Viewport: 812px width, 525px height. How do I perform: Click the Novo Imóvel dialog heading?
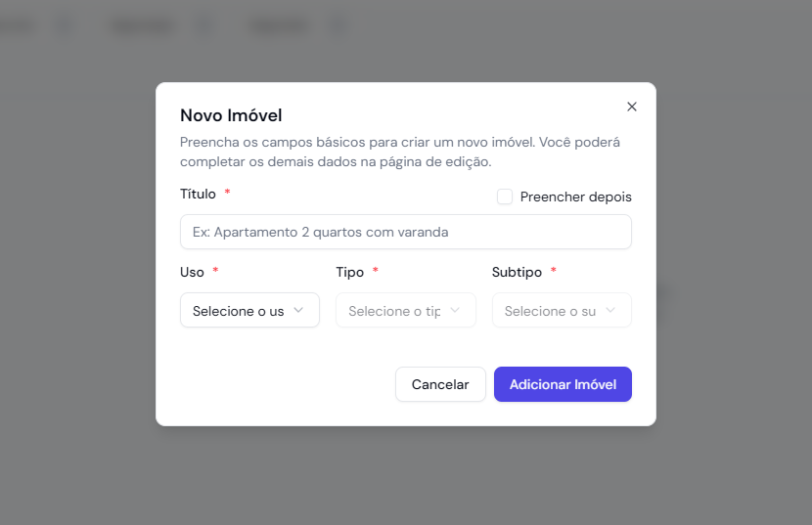[x=231, y=115]
